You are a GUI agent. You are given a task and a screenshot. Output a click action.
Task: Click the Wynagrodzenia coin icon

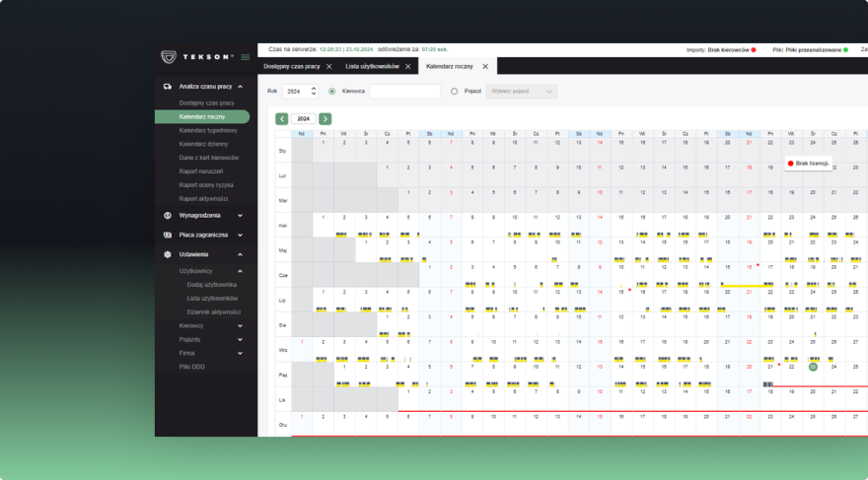(x=168, y=215)
